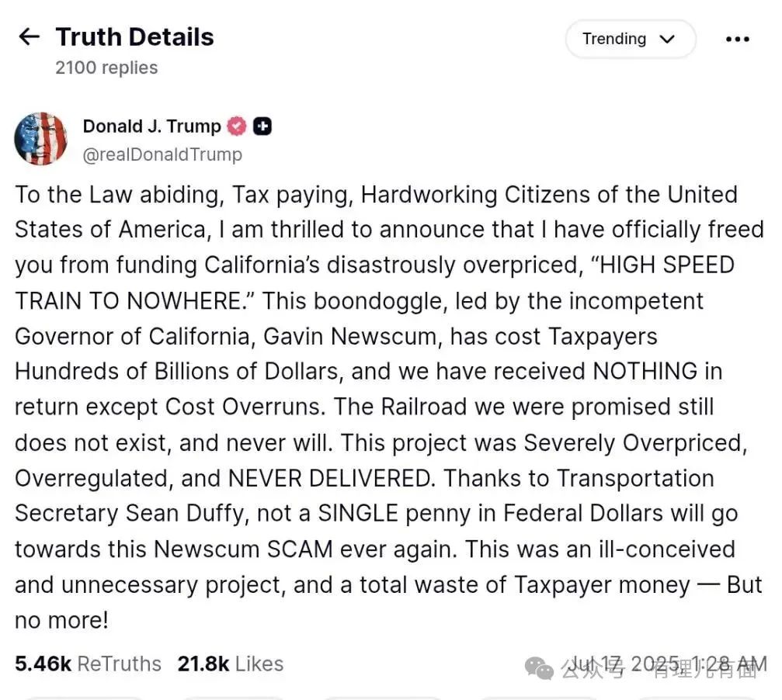
Task: Click the red verified checkmark badge
Action: click(236, 126)
